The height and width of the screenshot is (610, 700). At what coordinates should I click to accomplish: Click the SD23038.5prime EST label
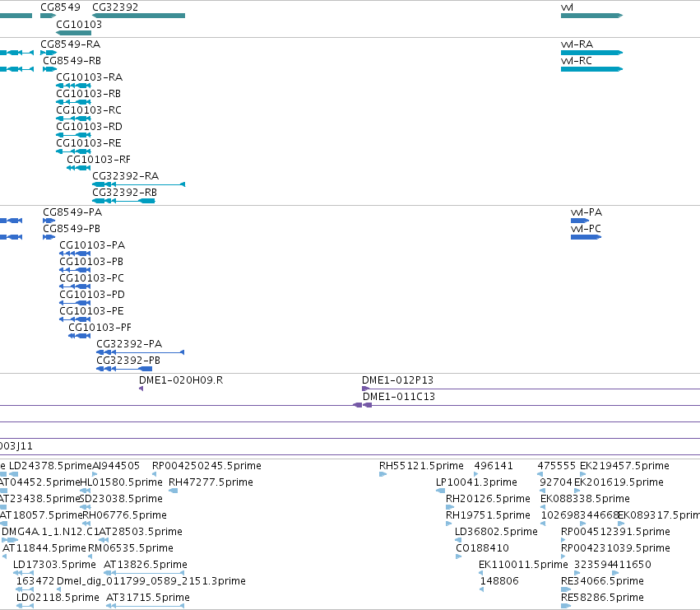(x=122, y=499)
